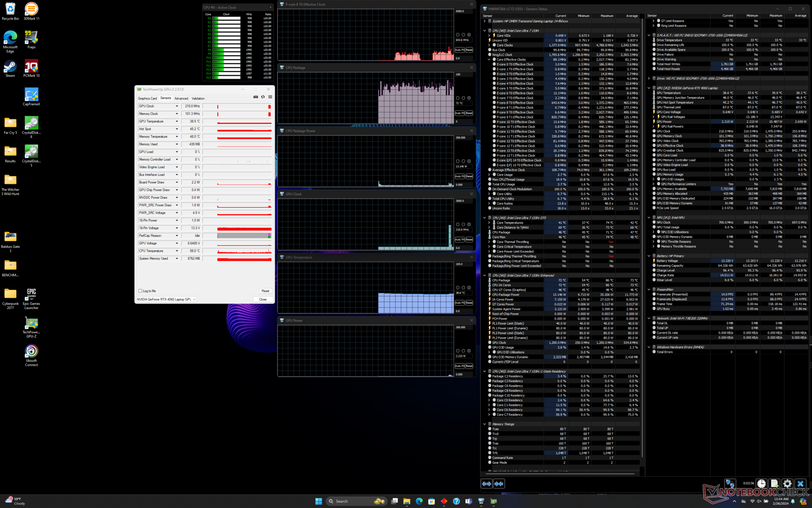Click the HWiNFO clock reset icon
This screenshot has width=812, height=508.
coord(761,483)
